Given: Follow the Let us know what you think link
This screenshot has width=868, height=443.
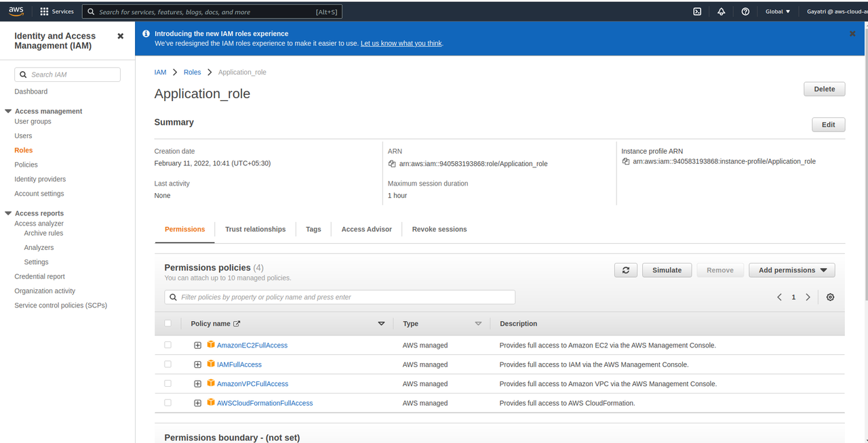Looking at the screenshot, I should (x=401, y=43).
